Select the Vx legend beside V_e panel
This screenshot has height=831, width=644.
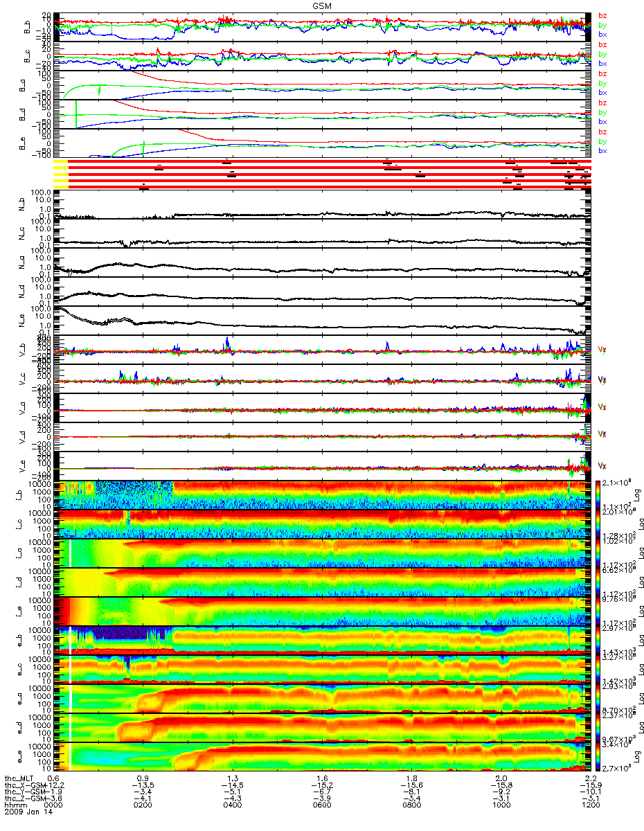602,465
